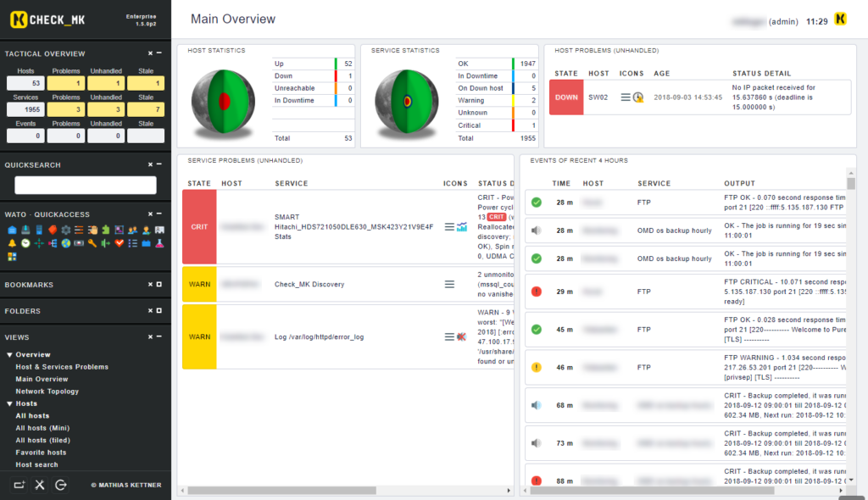Click the yellow warning icon of the 46 m FTP event
The image size is (868, 500).
click(537, 367)
